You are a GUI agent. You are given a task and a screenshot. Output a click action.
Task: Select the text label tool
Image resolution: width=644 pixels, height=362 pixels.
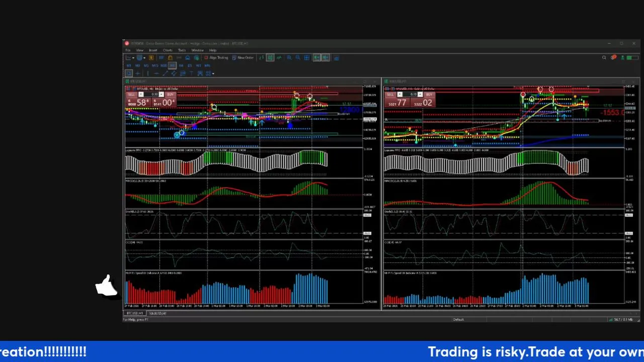point(191,73)
